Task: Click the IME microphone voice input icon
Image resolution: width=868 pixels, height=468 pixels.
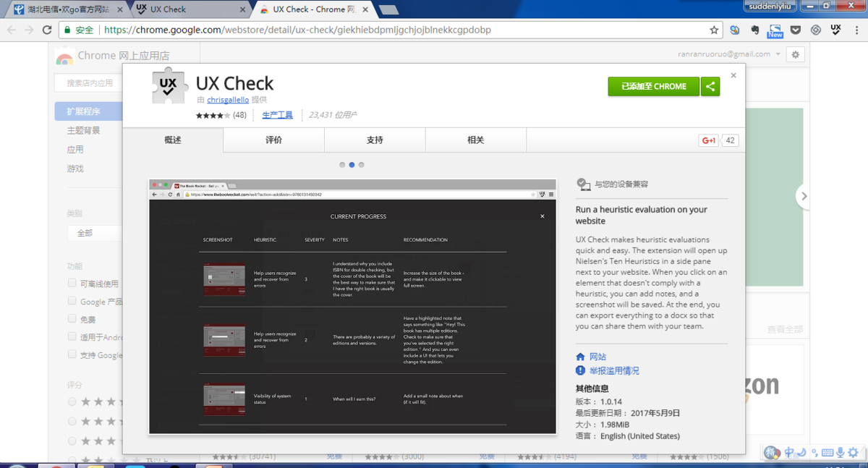Action: point(840,453)
